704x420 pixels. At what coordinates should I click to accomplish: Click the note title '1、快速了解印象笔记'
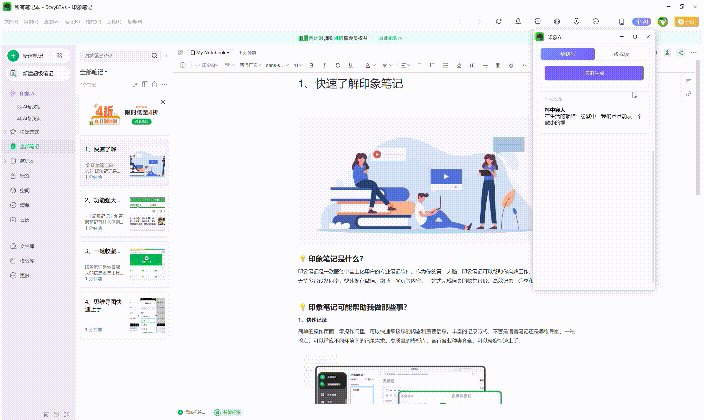pos(351,84)
